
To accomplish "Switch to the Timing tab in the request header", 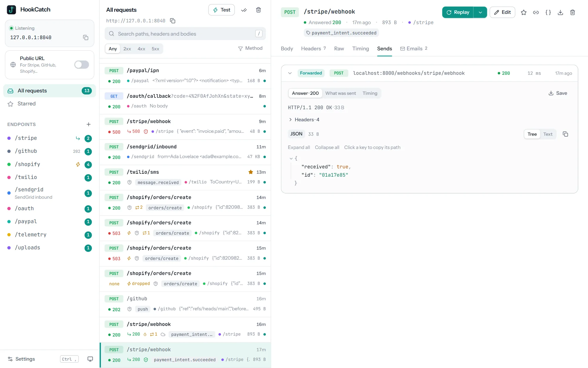I will click(360, 49).
